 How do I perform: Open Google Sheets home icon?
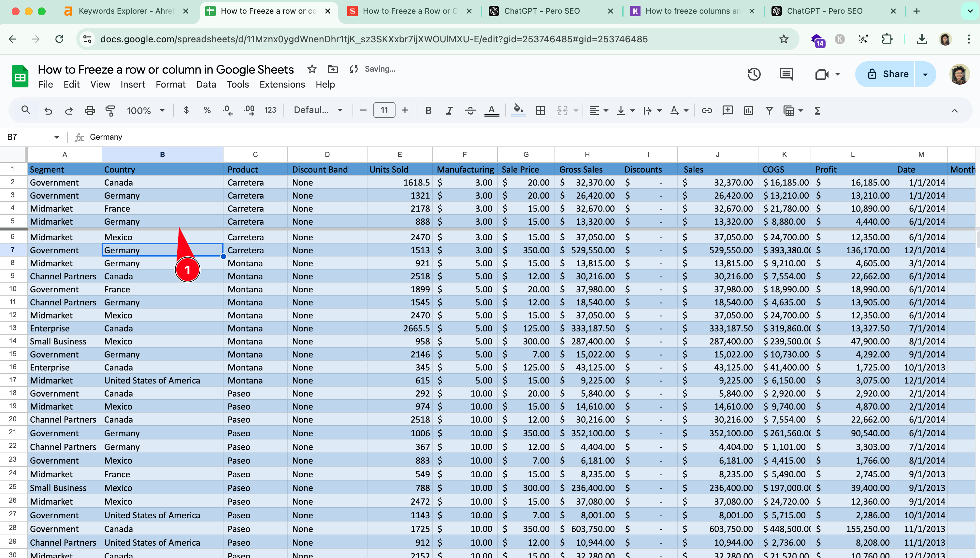[x=20, y=76]
